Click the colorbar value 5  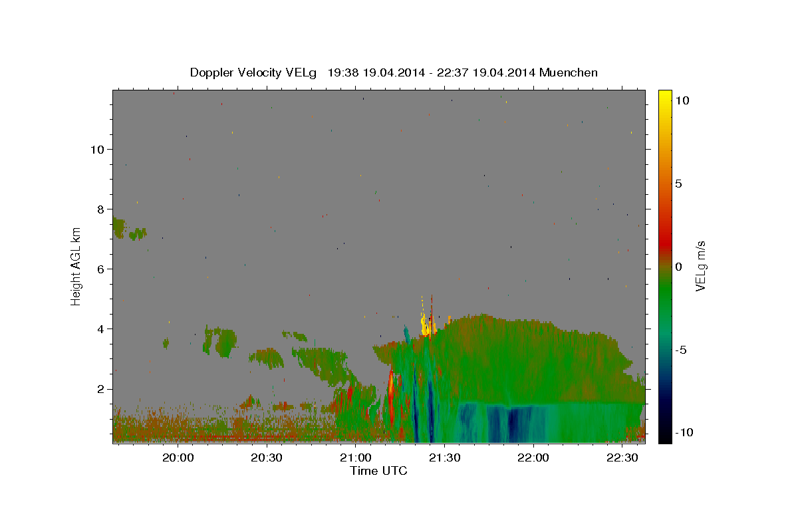pyautogui.click(x=678, y=184)
